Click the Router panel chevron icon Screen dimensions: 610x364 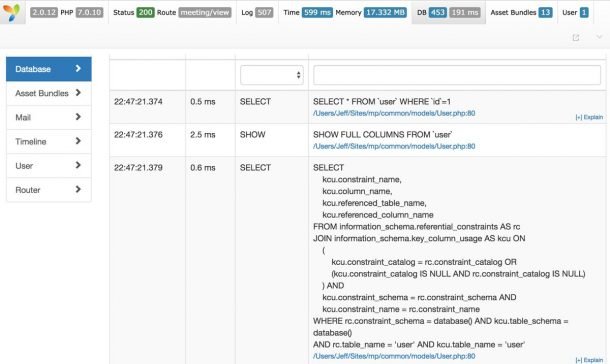pyautogui.click(x=78, y=189)
